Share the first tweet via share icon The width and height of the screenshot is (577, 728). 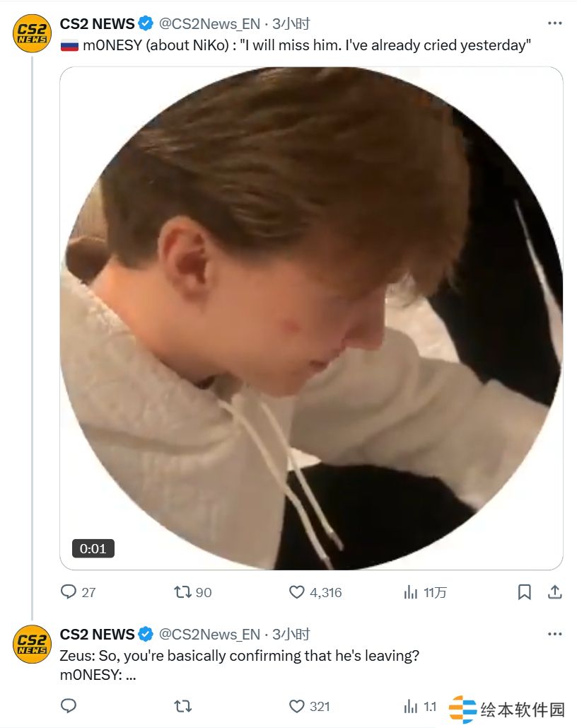click(x=555, y=591)
